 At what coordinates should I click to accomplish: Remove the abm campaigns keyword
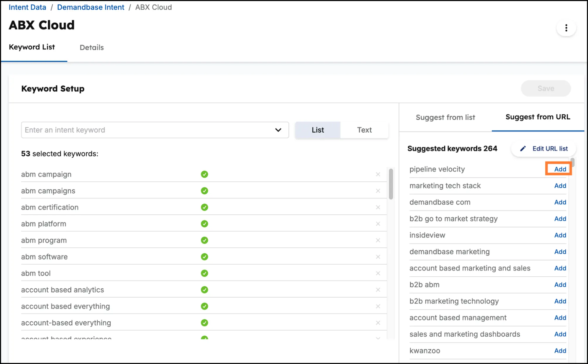tap(378, 191)
